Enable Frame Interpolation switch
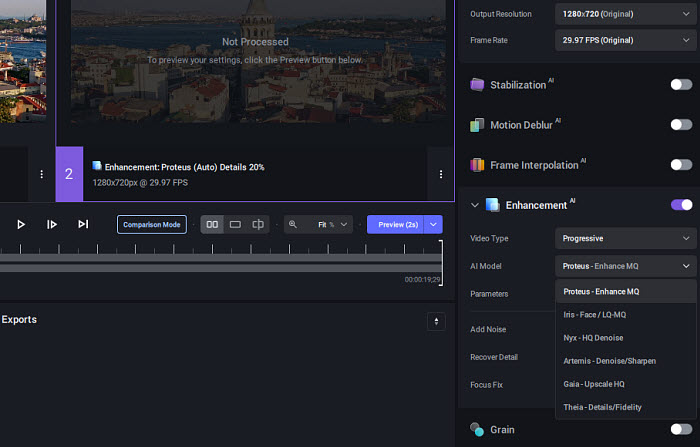This screenshot has width=700, height=447. [x=681, y=165]
